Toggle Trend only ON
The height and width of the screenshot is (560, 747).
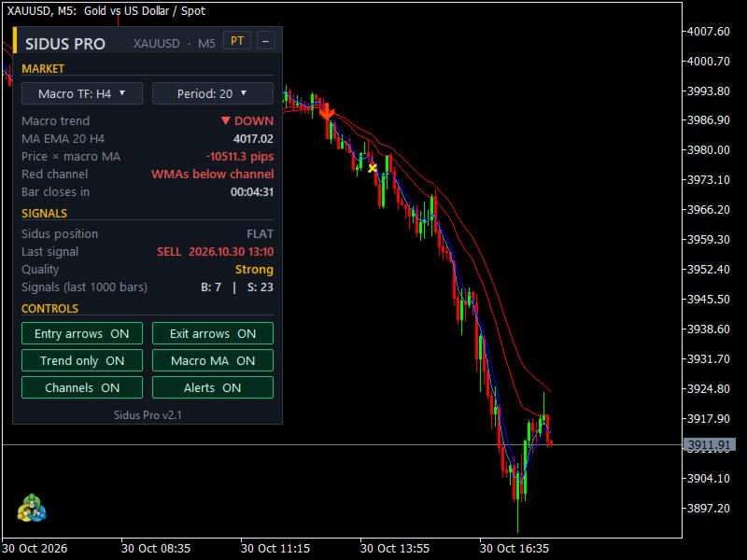(82, 360)
